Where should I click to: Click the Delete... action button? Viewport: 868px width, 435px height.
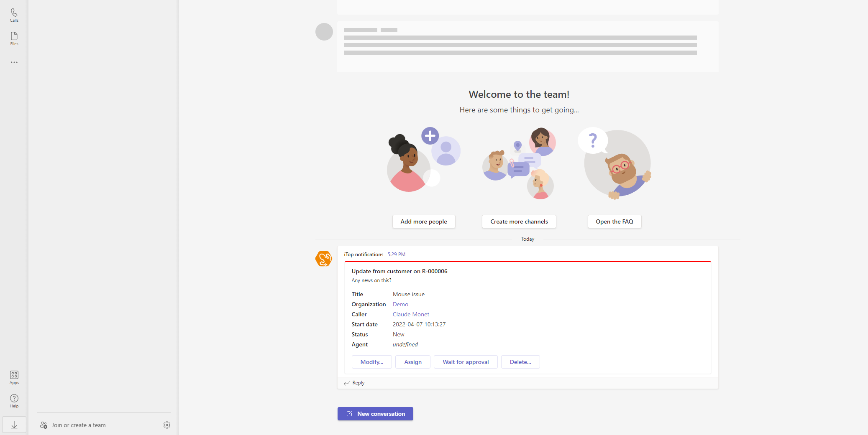click(520, 362)
